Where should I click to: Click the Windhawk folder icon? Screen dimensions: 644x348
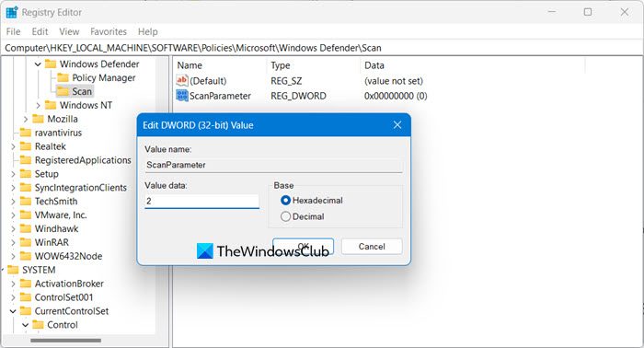(x=26, y=228)
